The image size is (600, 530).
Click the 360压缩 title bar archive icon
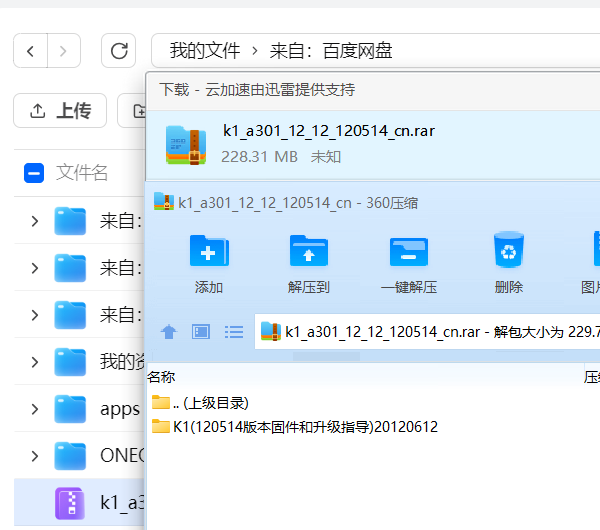click(164, 202)
